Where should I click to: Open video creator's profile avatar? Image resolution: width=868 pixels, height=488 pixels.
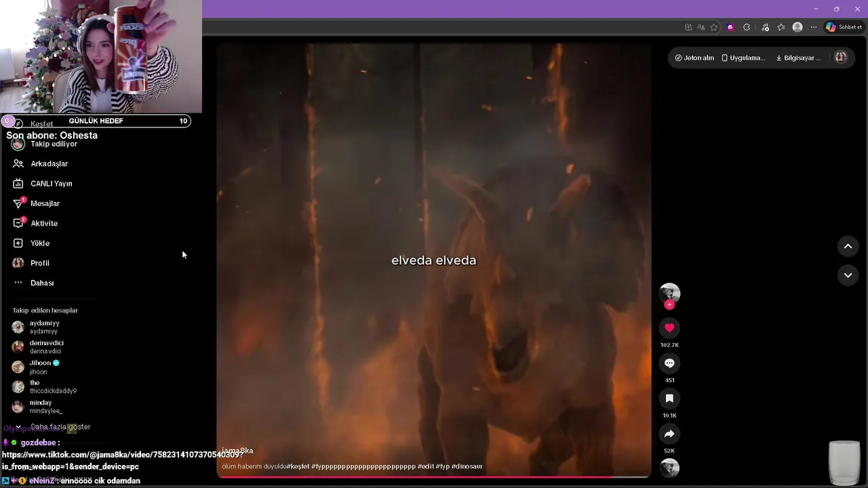(x=669, y=293)
